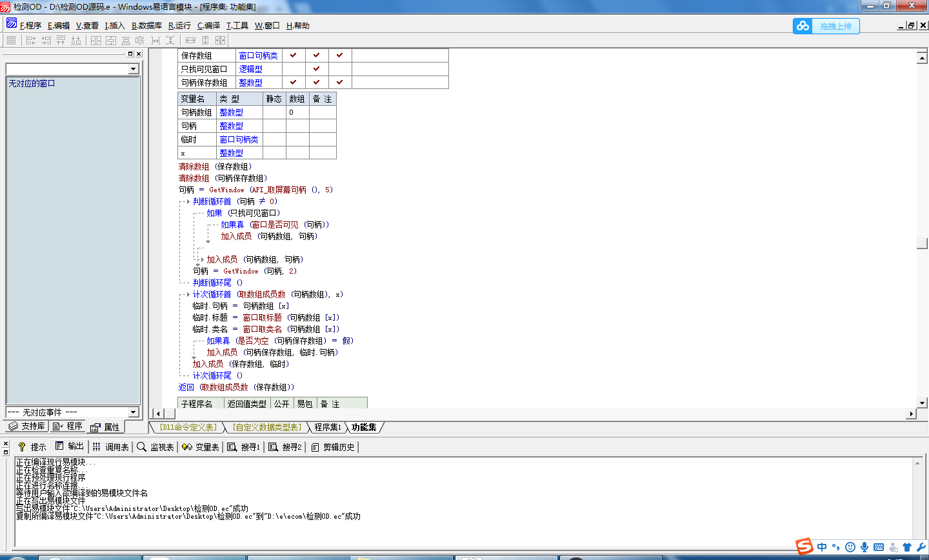929x560 pixels.
Task: Open the window selection dropdown above 无对应的窗口
Action: [134, 69]
